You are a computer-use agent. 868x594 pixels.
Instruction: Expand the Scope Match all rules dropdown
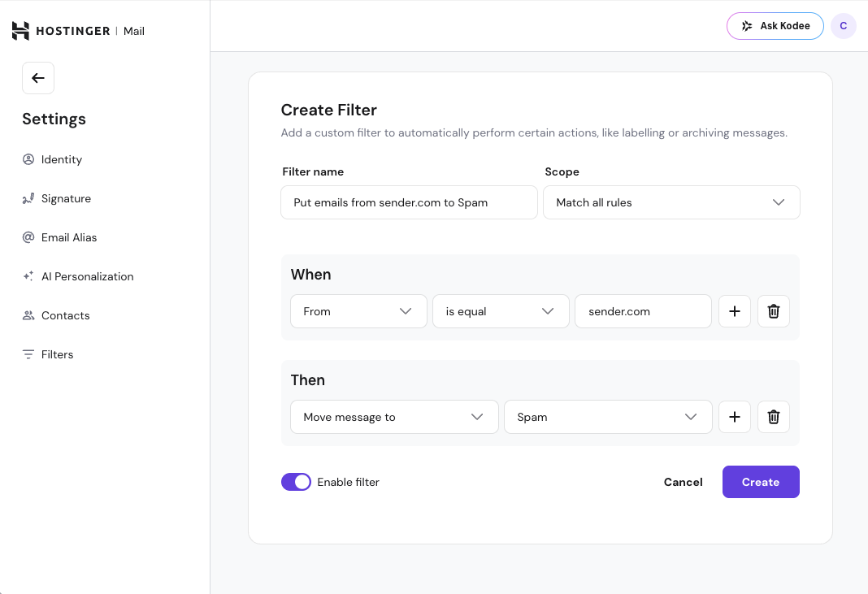coord(671,202)
